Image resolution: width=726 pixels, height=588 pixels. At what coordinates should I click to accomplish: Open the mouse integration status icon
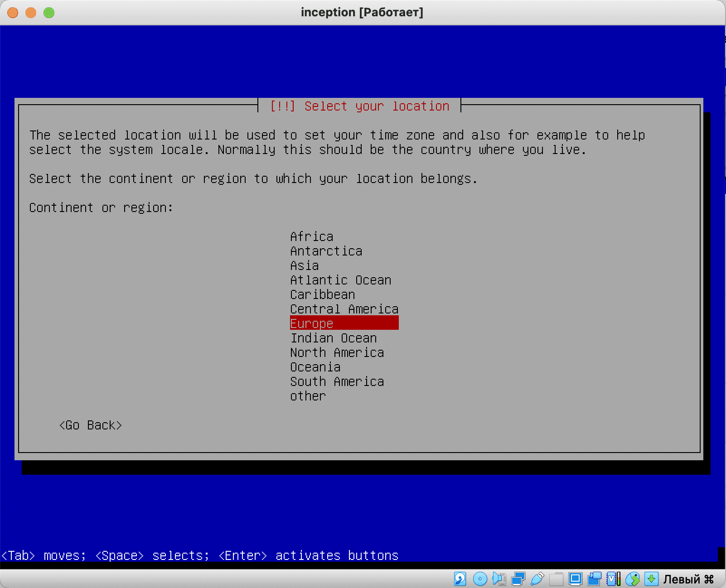pyautogui.click(x=633, y=578)
